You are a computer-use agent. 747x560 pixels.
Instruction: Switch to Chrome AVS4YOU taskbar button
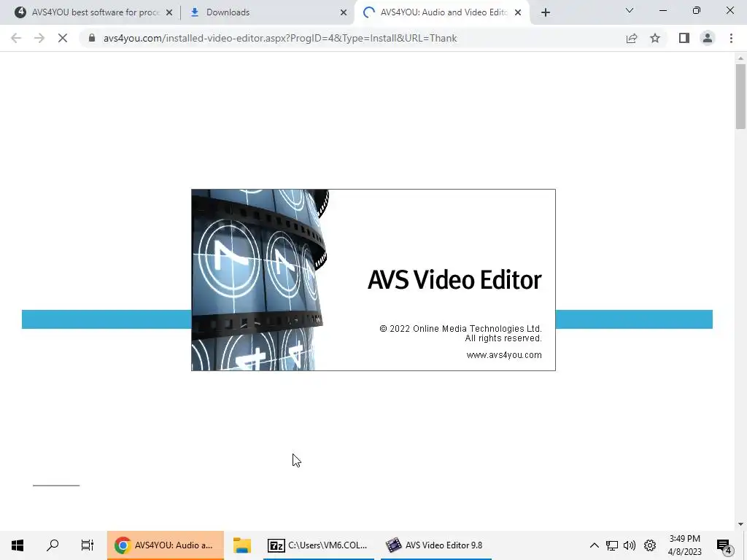point(166,545)
